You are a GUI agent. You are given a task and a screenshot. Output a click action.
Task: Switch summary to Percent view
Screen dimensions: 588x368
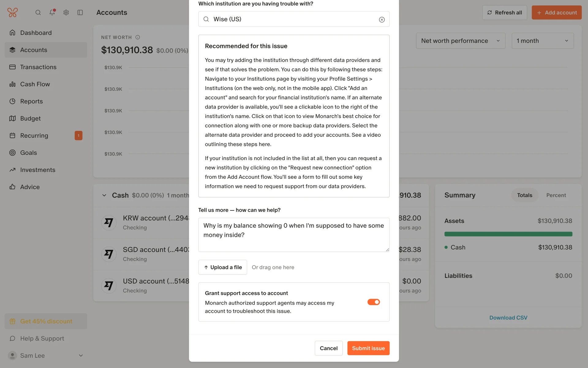[x=556, y=195]
